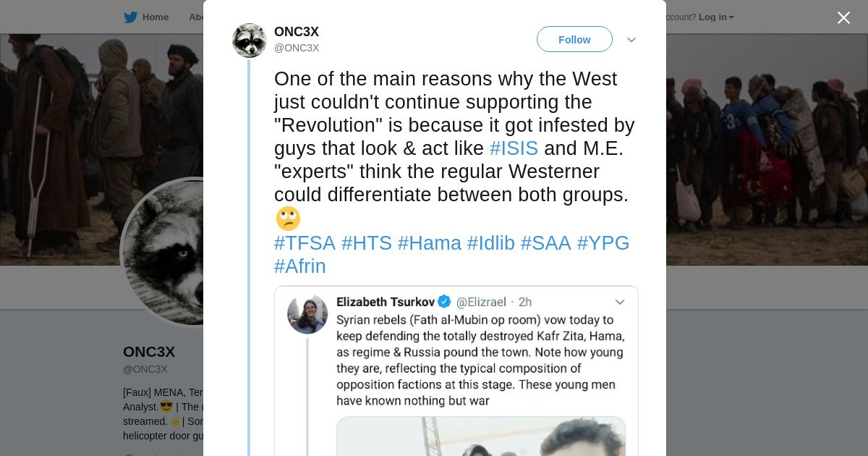Open the #Hama hashtag

point(429,243)
